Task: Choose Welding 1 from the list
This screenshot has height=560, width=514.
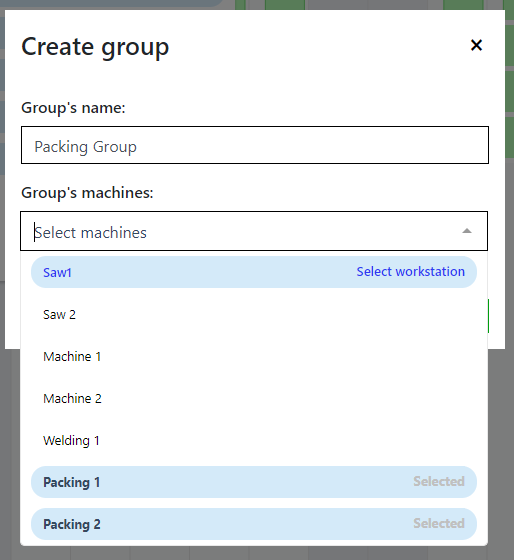Action: click(x=254, y=440)
